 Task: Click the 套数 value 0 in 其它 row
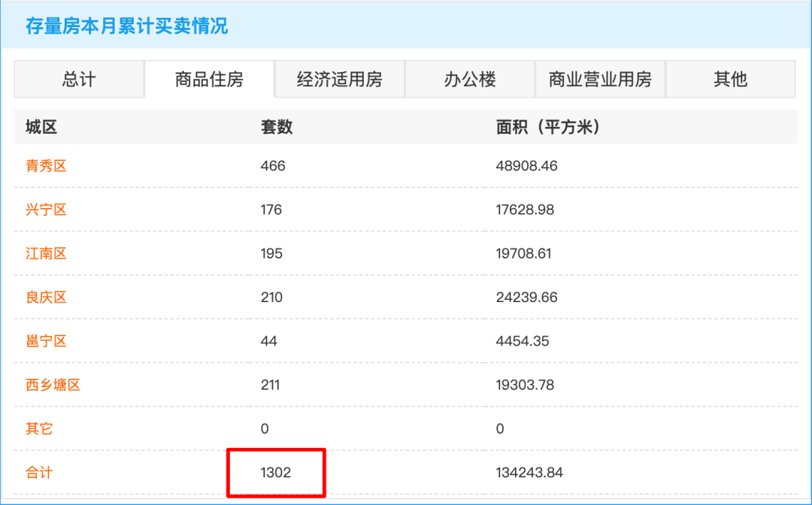pyautogui.click(x=265, y=428)
